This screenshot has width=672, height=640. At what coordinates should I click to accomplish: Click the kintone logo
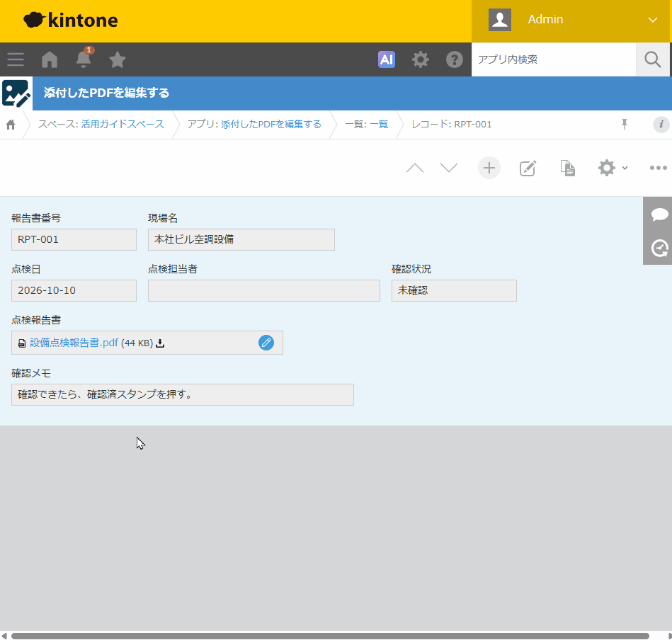(70, 20)
